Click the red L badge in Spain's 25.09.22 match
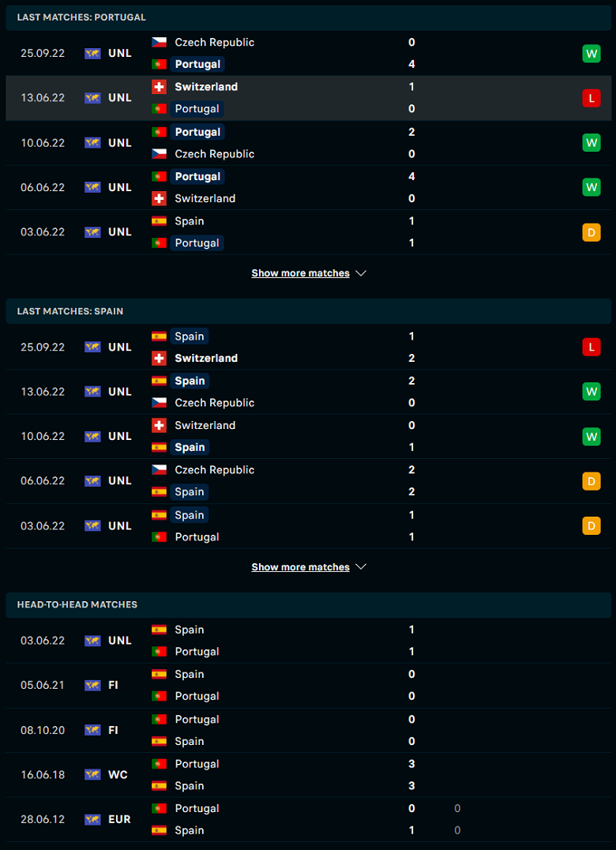This screenshot has height=850, width=616. (x=591, y=347)
